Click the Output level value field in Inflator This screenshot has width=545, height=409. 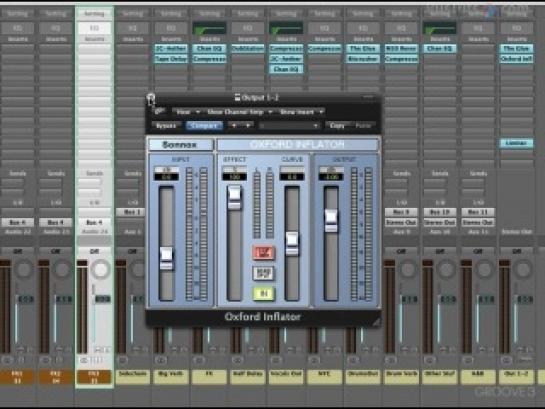(331, 177)
